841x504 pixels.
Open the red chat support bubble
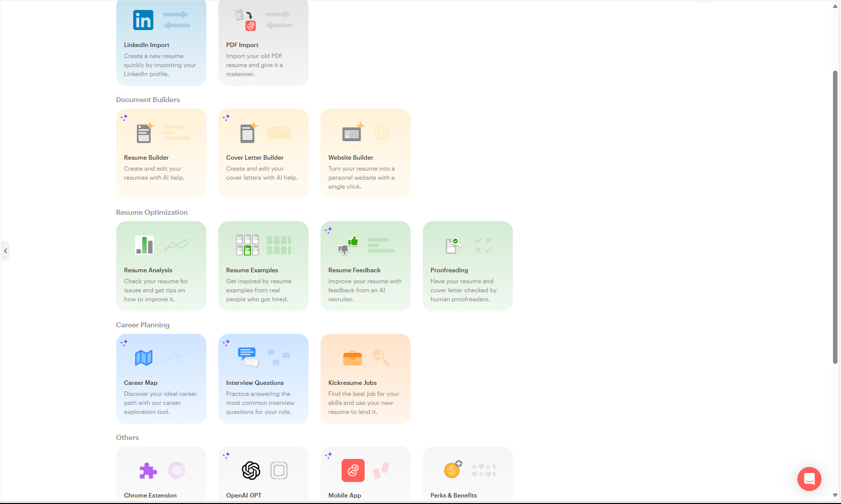[809, 479]
